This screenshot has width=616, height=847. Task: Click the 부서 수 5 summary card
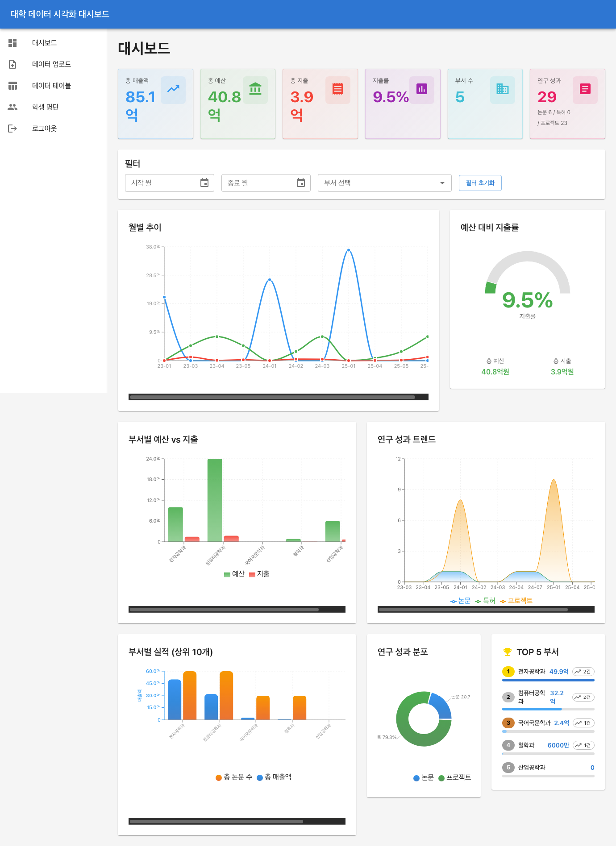(x=485, y=104)
